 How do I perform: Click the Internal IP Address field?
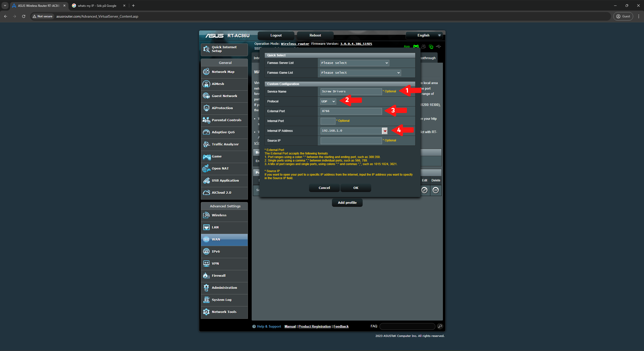[x=351, y=131]
